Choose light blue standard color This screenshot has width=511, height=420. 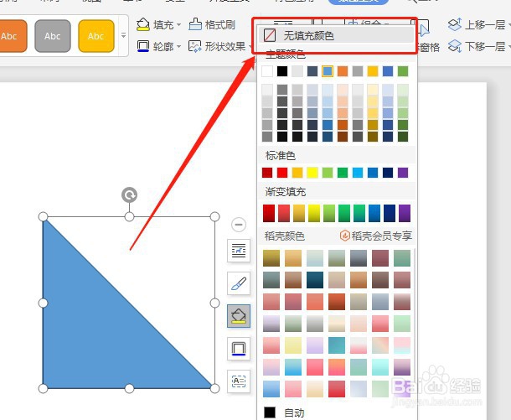click(x=358, y=173)
